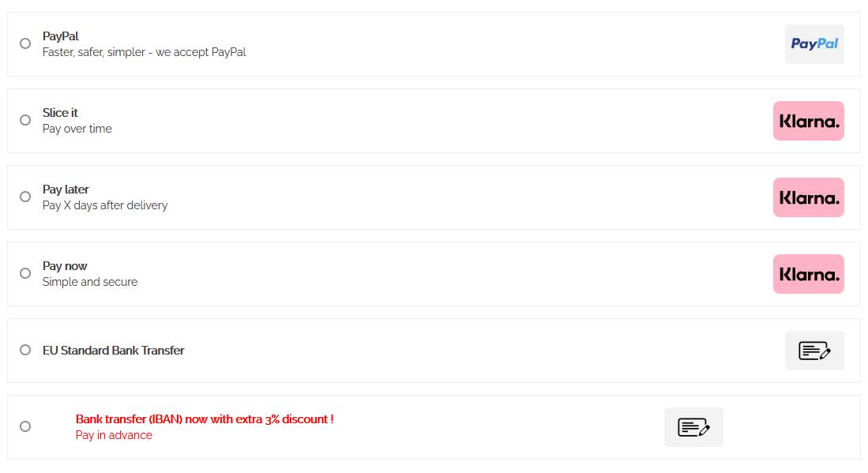This screenshot has height=473, width=868.
Task: Click the EU Standard Bank Transfer cheque icon
Action: [x=814, y=351]
